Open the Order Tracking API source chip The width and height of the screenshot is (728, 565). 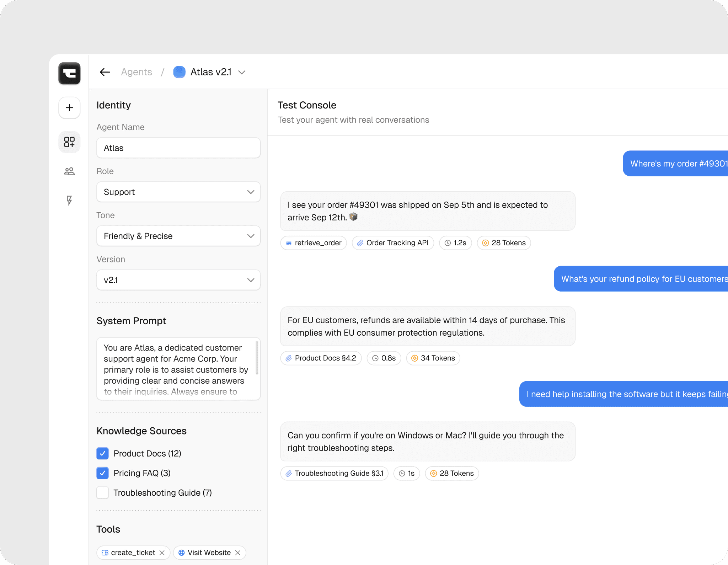tap(393, 243)
